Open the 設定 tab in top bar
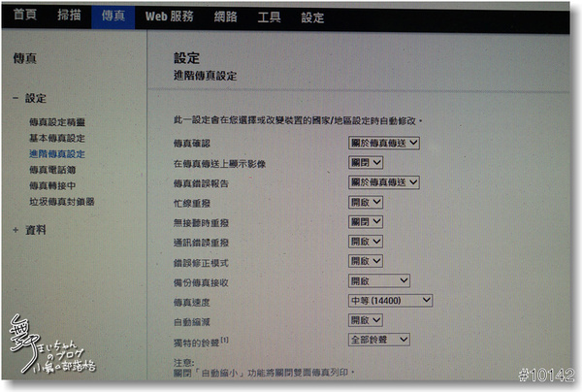The width and height of the screenshot is (582, 392). 312,17
